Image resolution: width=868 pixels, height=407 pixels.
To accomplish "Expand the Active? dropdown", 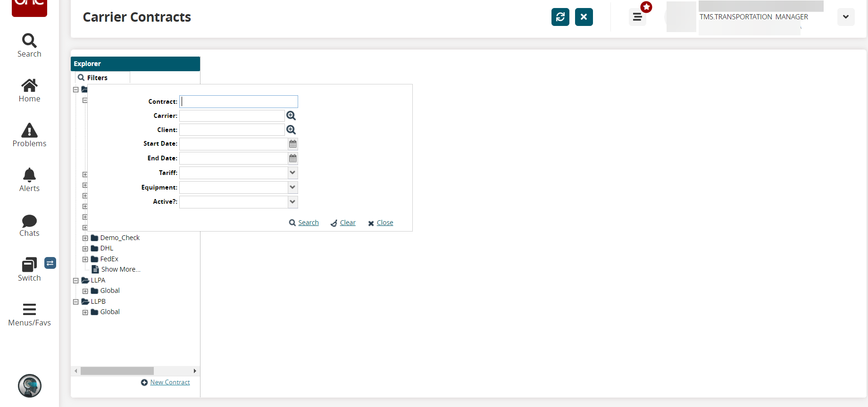I will click(293, 202).
